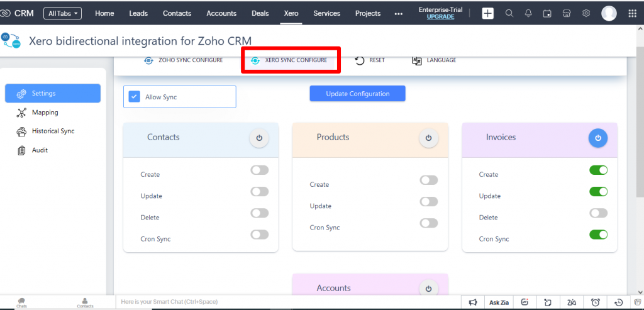Enable the Products Update toggle
This screenshot has height=310, width=644.
tap(429, 202)
